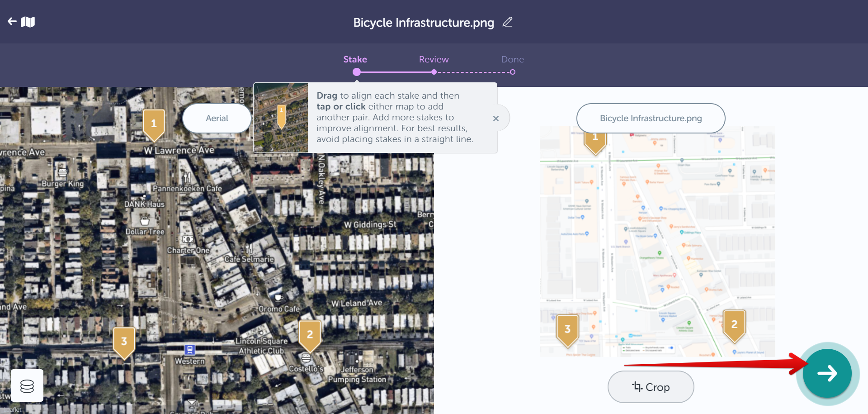Select the Stake step tab
Viewport: 868px width, 414px height.
coord(355,59)
